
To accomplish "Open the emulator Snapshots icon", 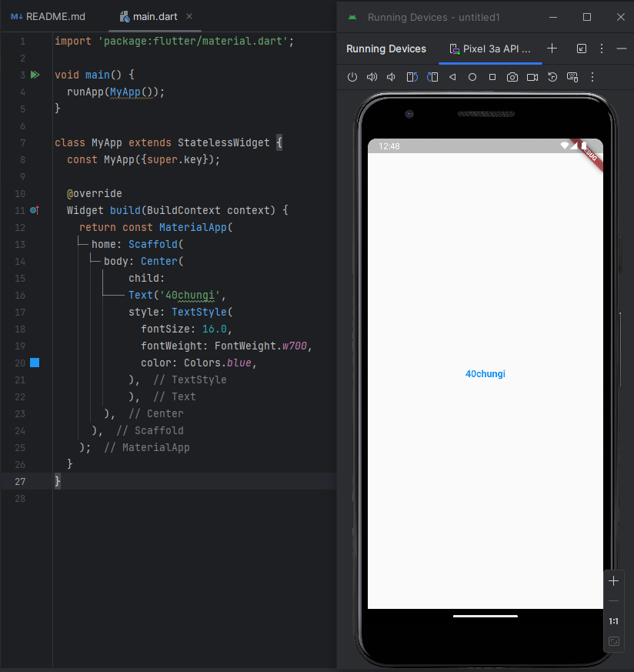I will (x=552, y=77).
